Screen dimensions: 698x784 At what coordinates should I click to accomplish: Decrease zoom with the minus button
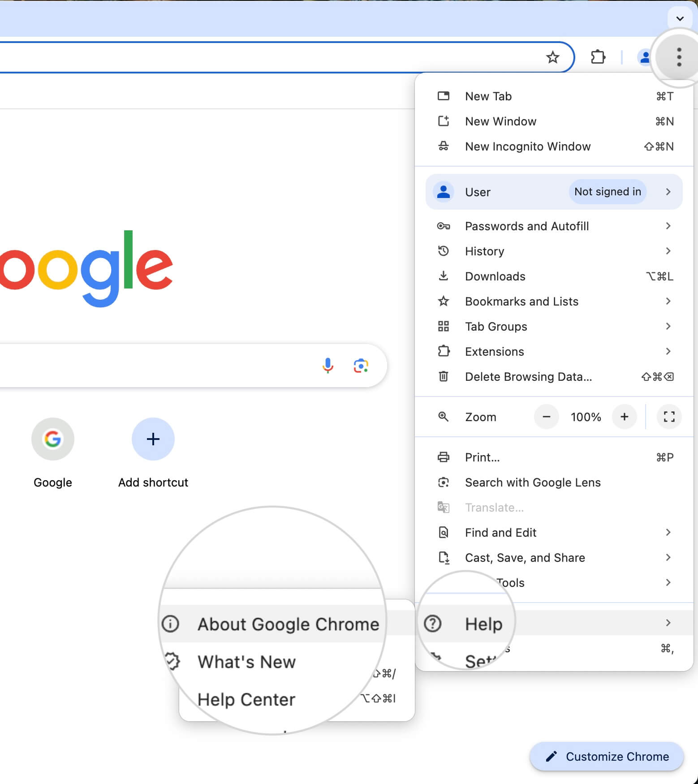546,417
